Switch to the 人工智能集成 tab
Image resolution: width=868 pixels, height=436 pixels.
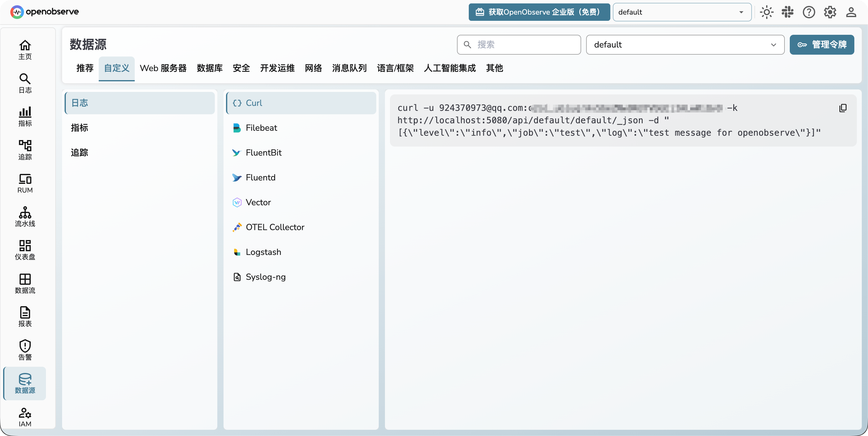pos(450,68)
